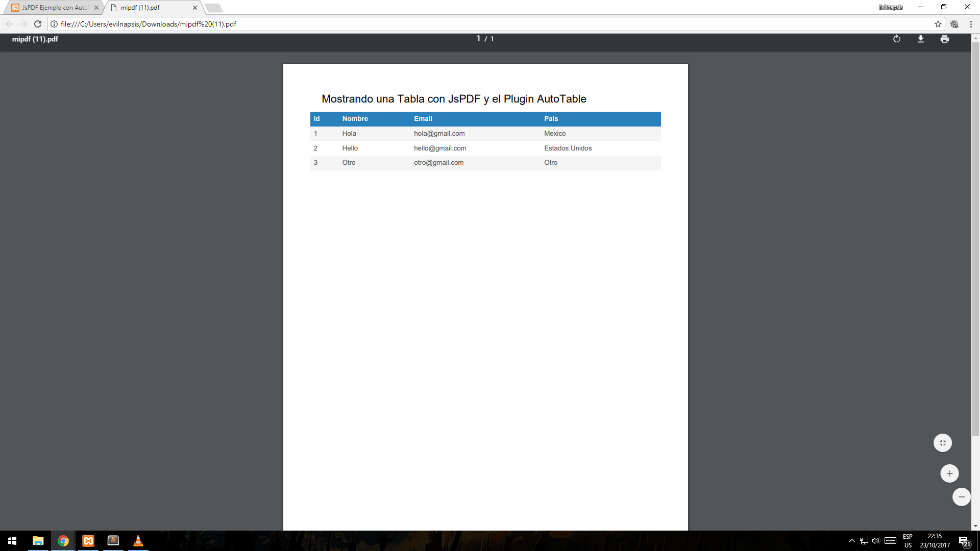Toggle the speaker volume icon
Screen dimensions: 980x551
click(x=876, y=541)
